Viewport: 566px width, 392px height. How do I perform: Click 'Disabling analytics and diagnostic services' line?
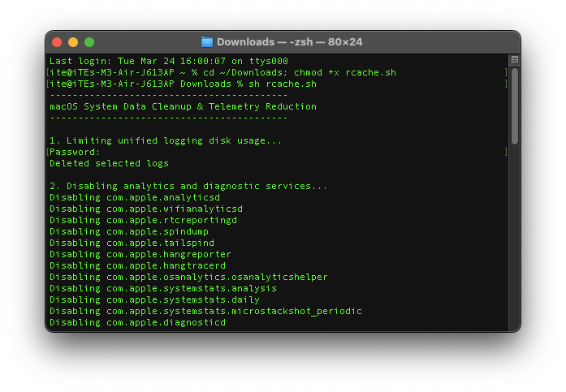pyautogui.click(x=188, y=186)
